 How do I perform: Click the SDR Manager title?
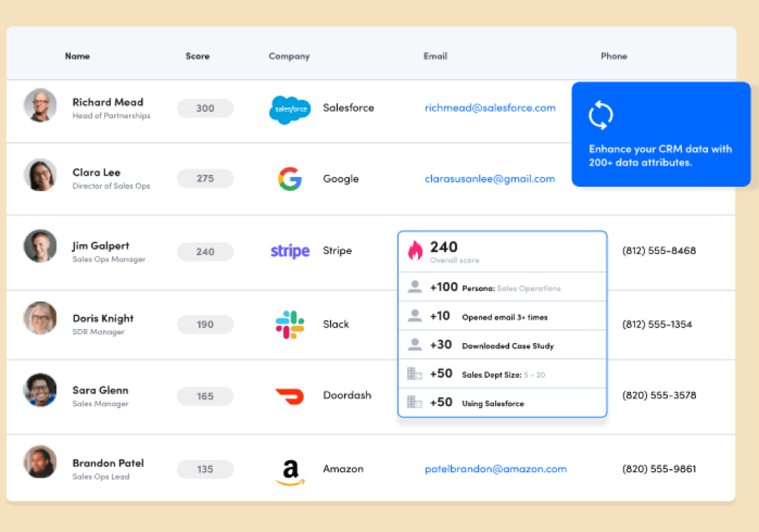click(x=99, y=332)
